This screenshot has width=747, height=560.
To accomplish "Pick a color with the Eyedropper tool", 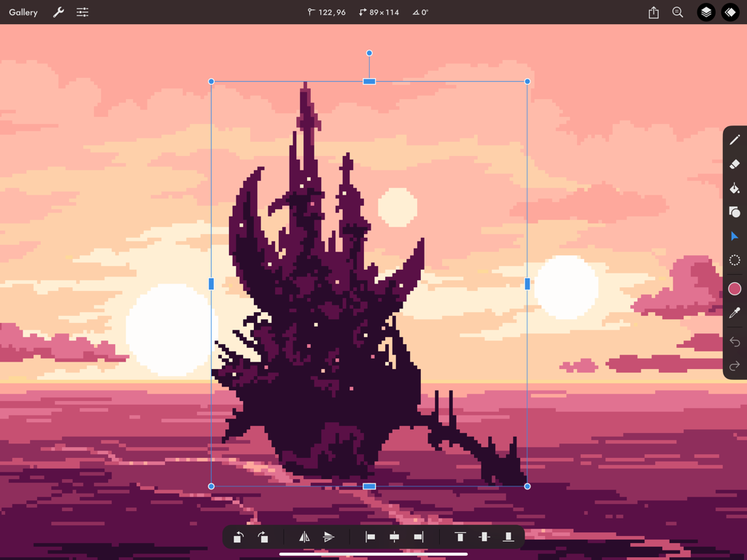I will [x=735, y=313].
